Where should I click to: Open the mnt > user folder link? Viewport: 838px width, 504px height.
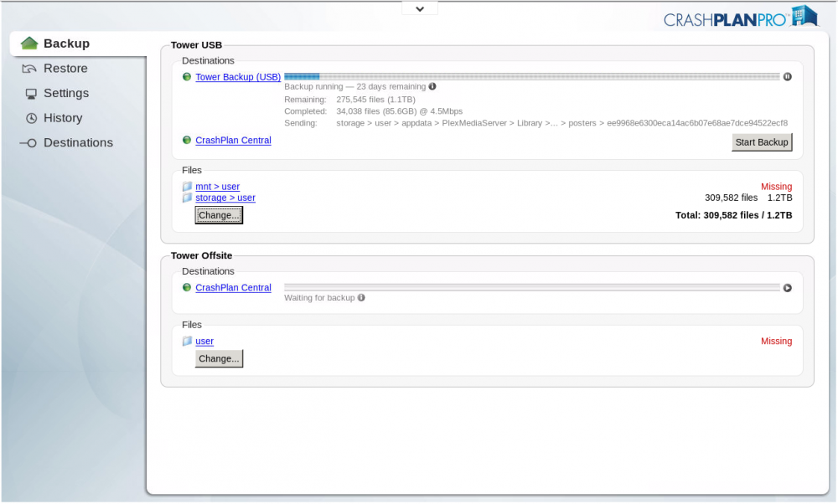click(218, 187)
